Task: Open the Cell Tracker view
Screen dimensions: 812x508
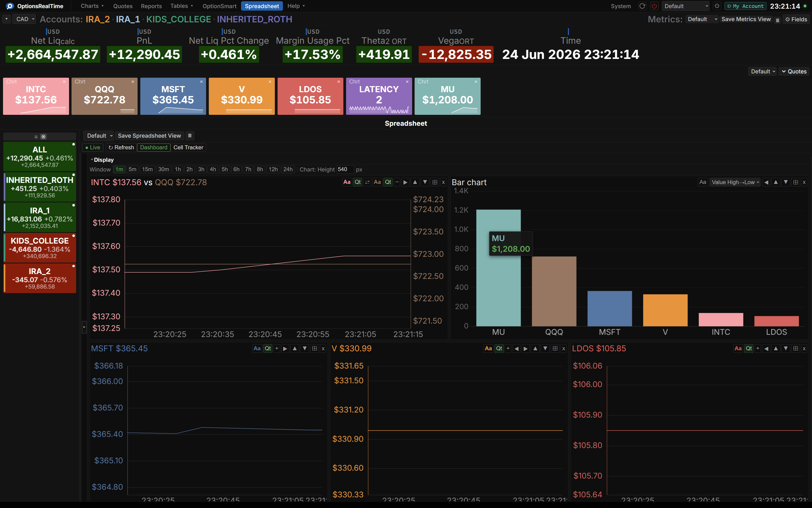Action: click(x=188, y=148)
